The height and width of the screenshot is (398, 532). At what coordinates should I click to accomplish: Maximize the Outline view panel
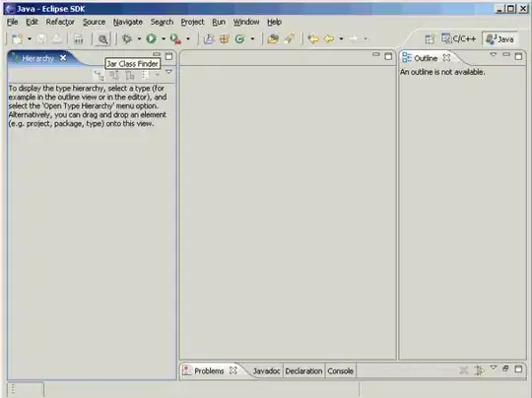click(x=518, y=56)
